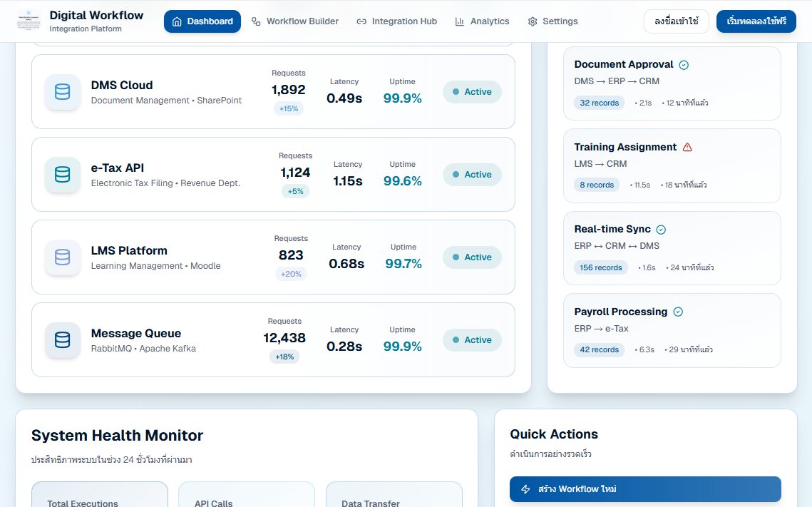Click the ลงชื่อเข้าใช้ sign-in button

(677, 21)
